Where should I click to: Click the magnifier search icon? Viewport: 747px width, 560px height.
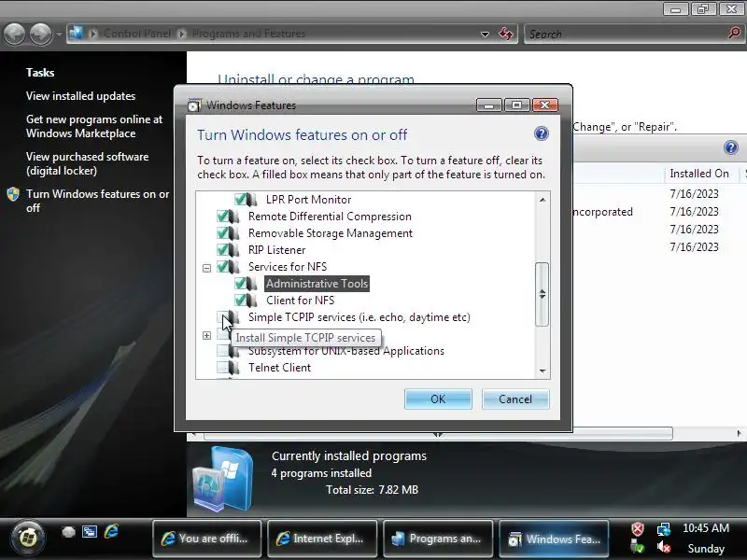pos(735,34)
